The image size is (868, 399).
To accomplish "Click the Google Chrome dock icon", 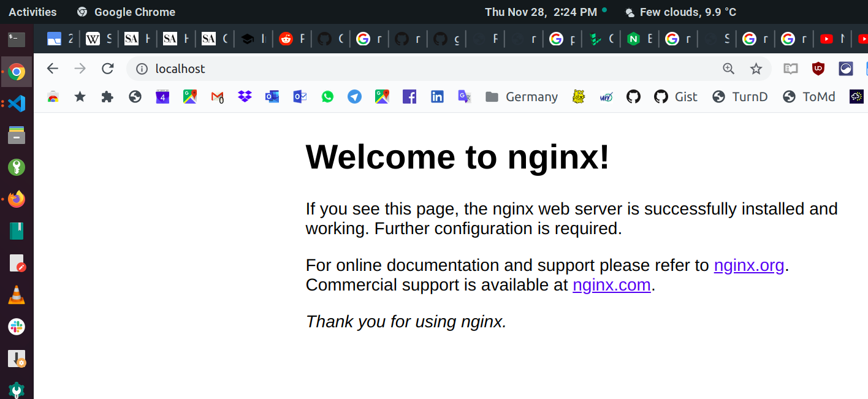I will click(17, 72).
